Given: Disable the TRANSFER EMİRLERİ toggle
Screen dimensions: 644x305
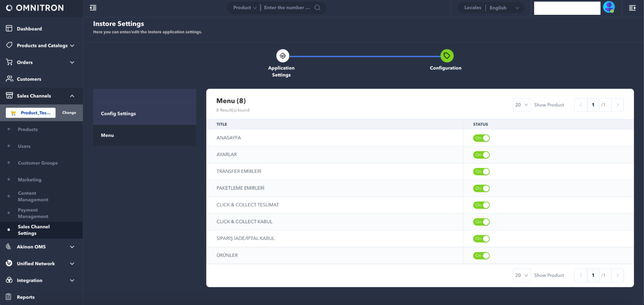Looking at the screenshot, I should [x=481, y=171].
